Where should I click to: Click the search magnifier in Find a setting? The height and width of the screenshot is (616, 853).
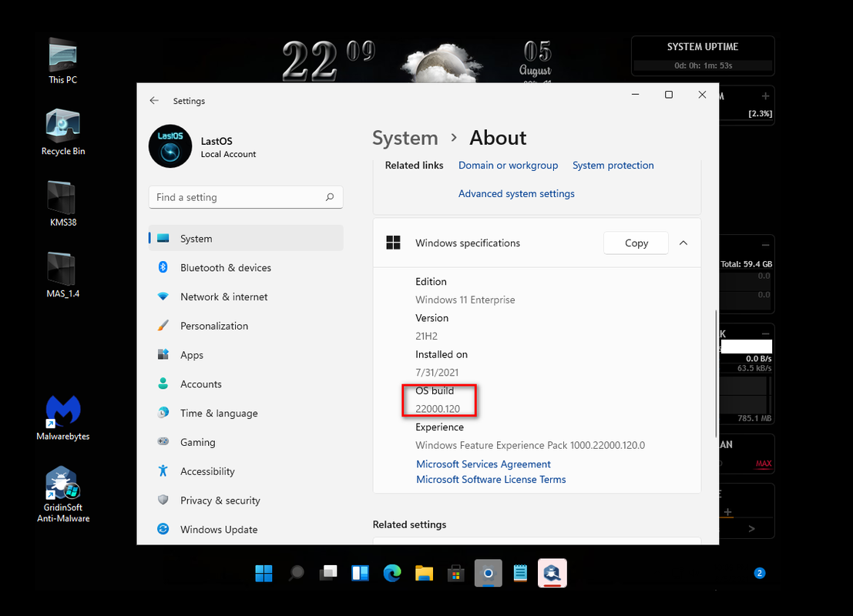click(330, 197)
